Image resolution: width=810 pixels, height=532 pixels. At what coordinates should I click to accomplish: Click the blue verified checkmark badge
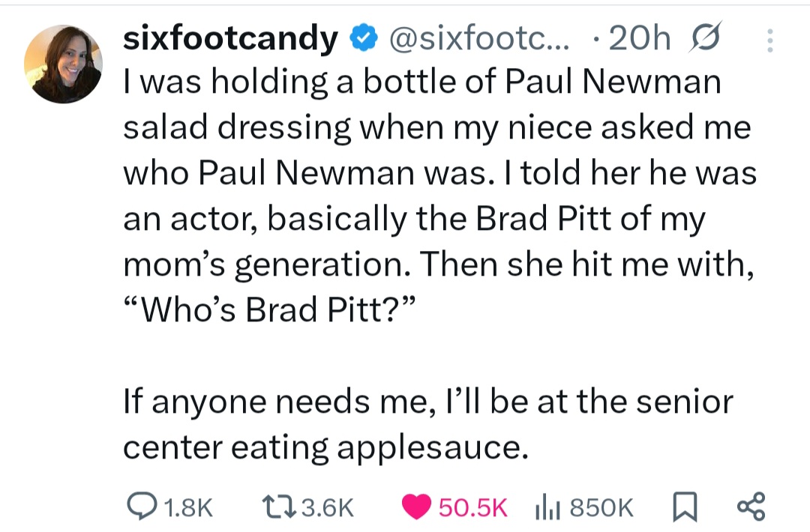tap(364, 39)
